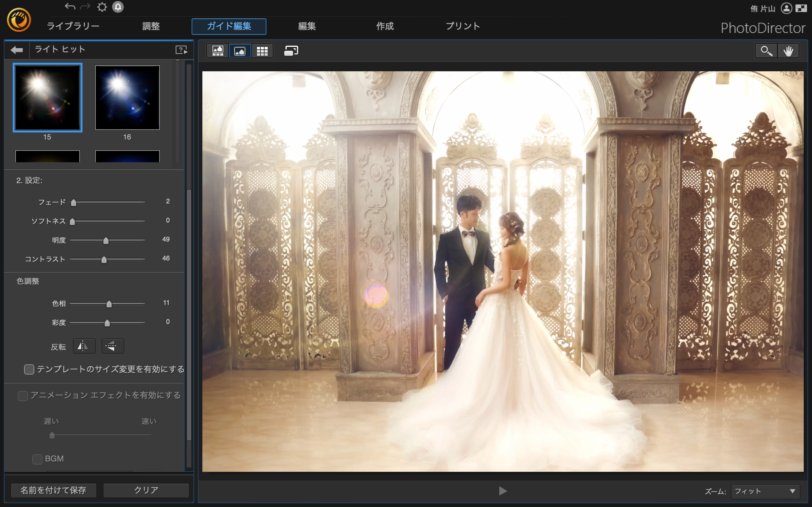Open preferences gear icon

(x=102, y=7)
